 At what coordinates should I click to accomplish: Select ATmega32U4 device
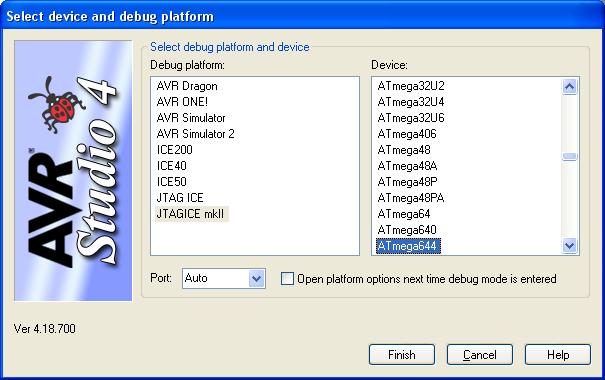point(411,102)
